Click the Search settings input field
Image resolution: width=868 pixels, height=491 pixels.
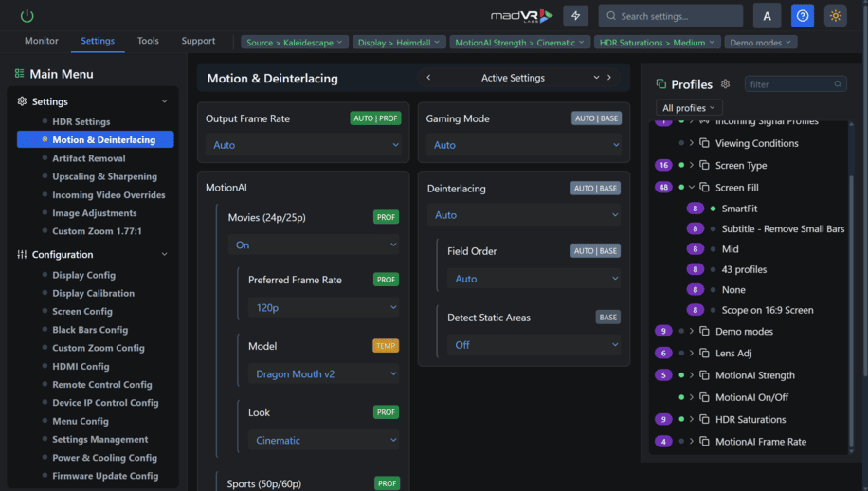tap(671, 16)
